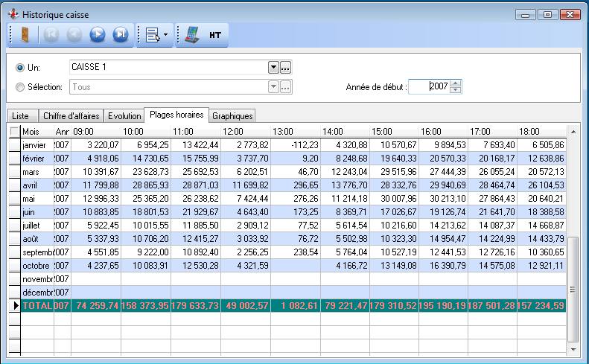589x364 pixels.
Task: Toggle the checkbox in the Mois header
Action: (14, 131)
